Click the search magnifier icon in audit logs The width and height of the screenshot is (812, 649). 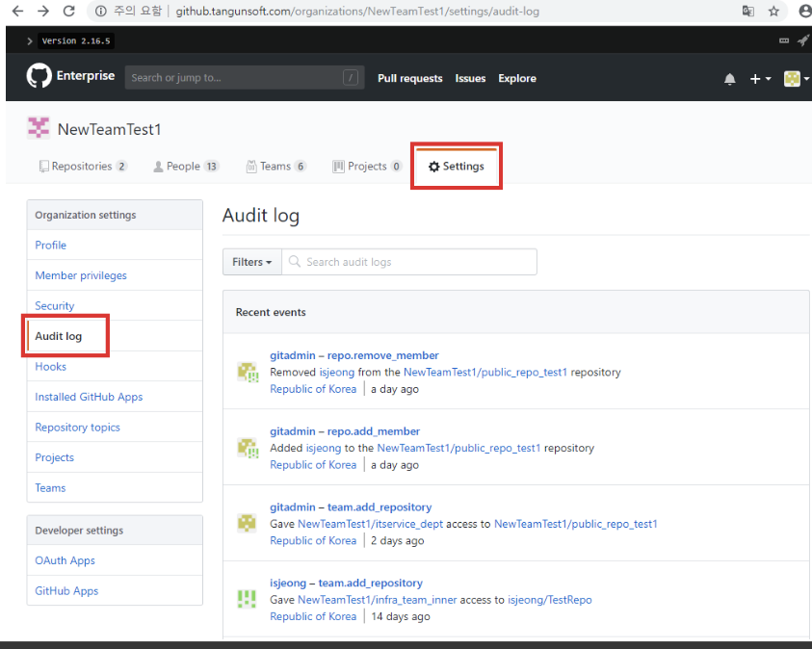(294, 261)
